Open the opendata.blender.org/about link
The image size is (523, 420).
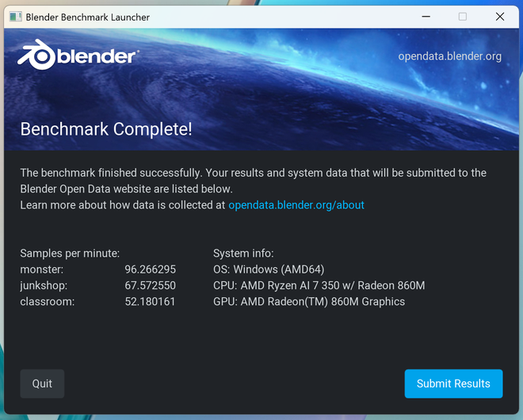(x=296, y=204)
